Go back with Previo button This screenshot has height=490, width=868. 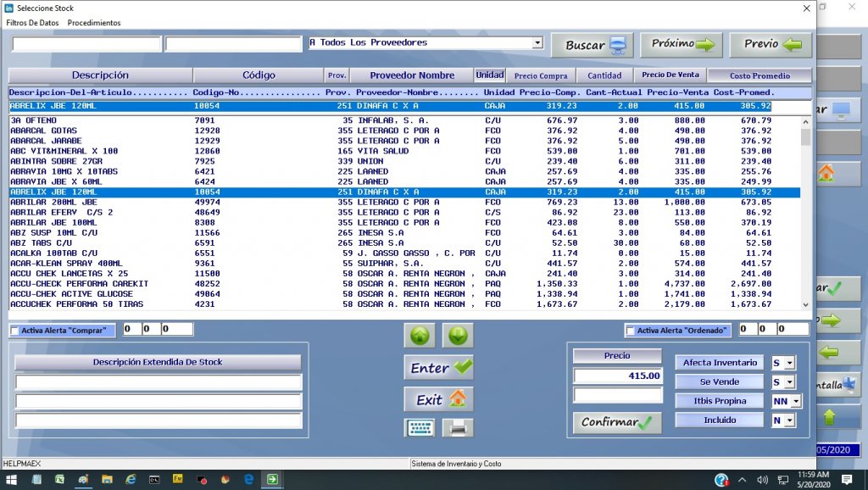tap(771, 45)
